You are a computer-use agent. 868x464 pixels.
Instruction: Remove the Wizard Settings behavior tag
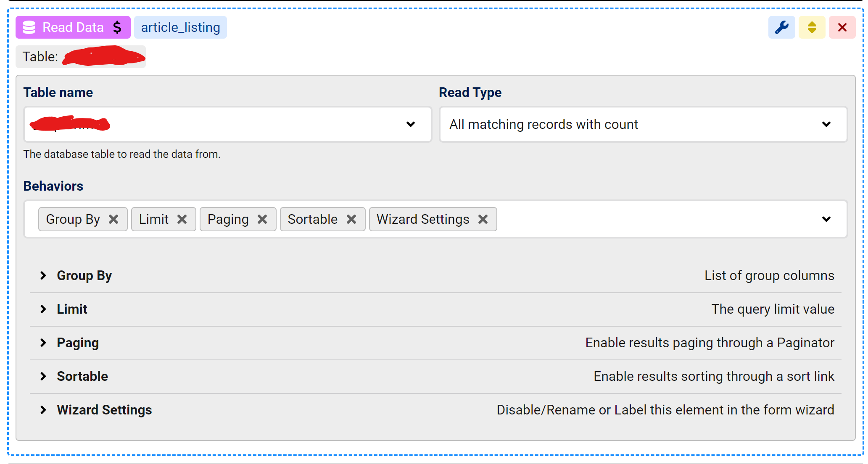click(483, 219)
